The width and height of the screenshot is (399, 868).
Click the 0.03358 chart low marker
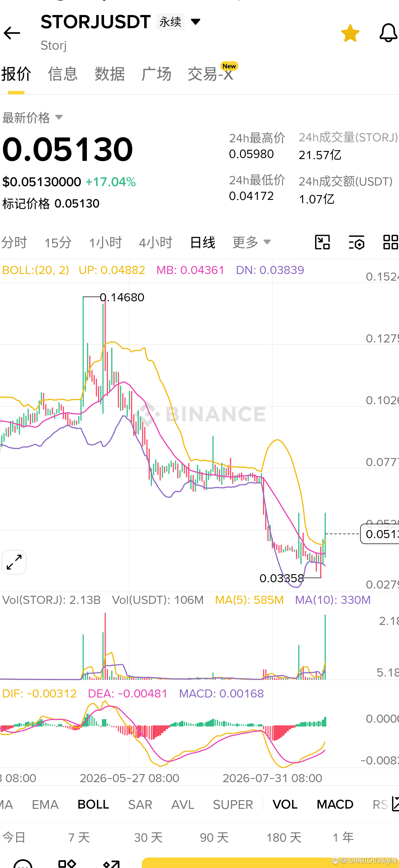pos(281,578)
